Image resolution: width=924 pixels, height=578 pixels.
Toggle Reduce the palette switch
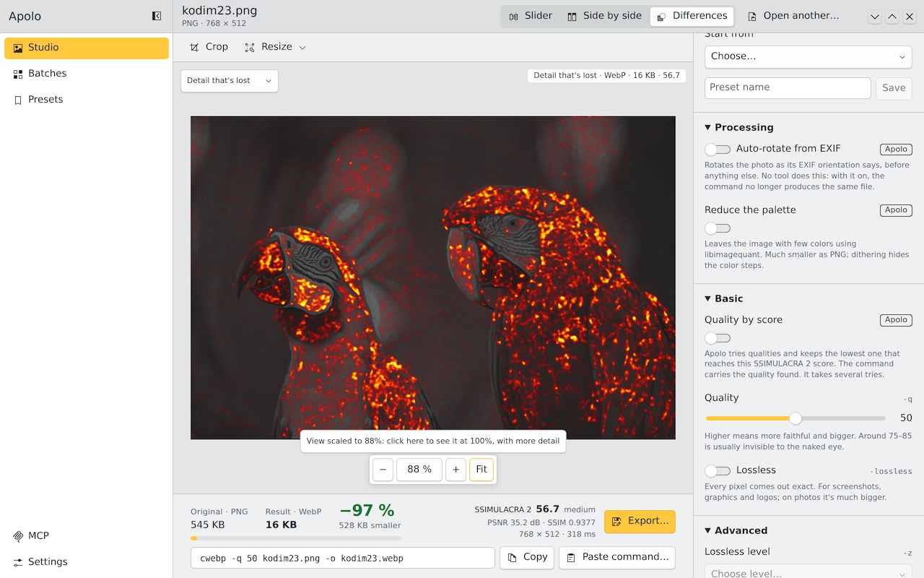[718, 228]
